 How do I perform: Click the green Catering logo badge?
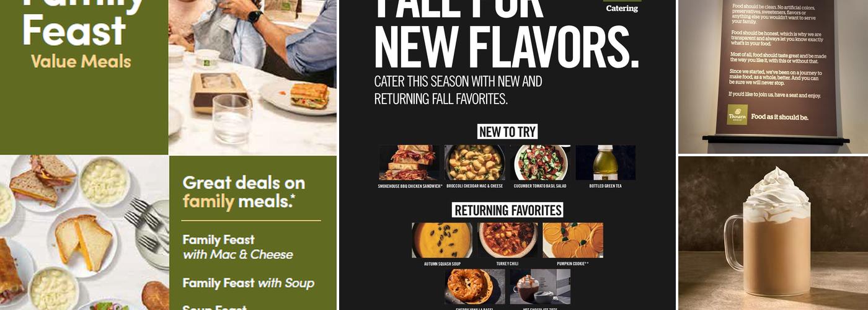click(x=622, y=7)
